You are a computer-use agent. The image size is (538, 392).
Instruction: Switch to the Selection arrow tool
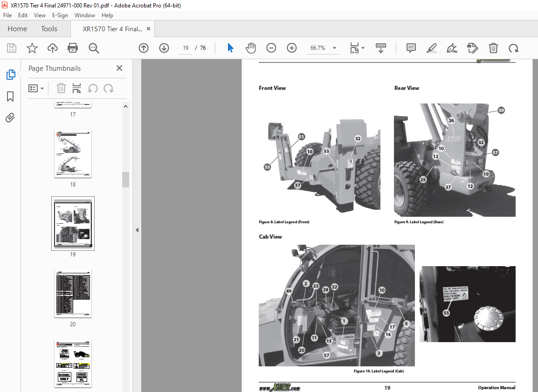click(x=230, y=48)
